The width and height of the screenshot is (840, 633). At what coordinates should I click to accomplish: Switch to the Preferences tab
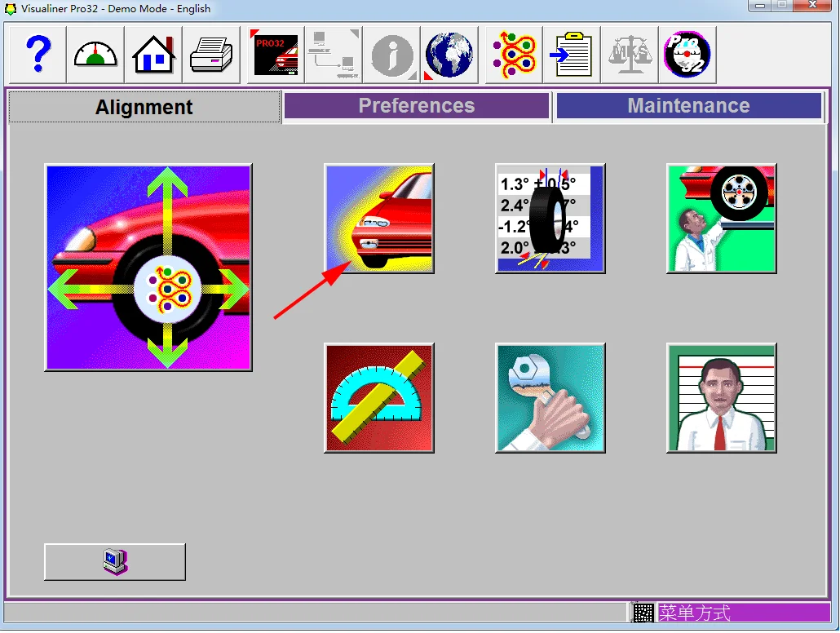(416, 106)
